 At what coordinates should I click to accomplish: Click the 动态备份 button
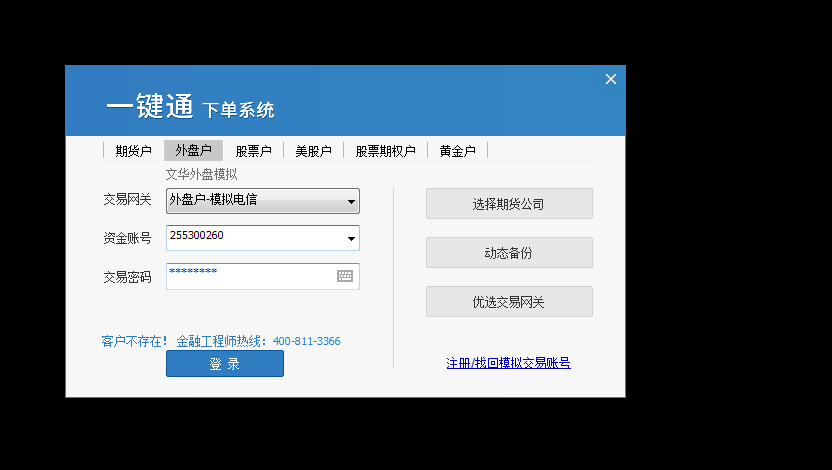[509, 253]
